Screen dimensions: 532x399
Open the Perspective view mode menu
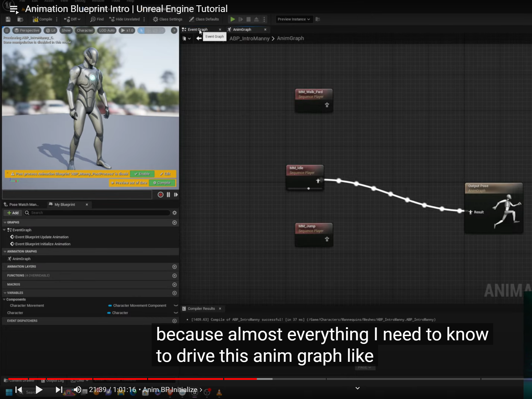tap(27, 30)
